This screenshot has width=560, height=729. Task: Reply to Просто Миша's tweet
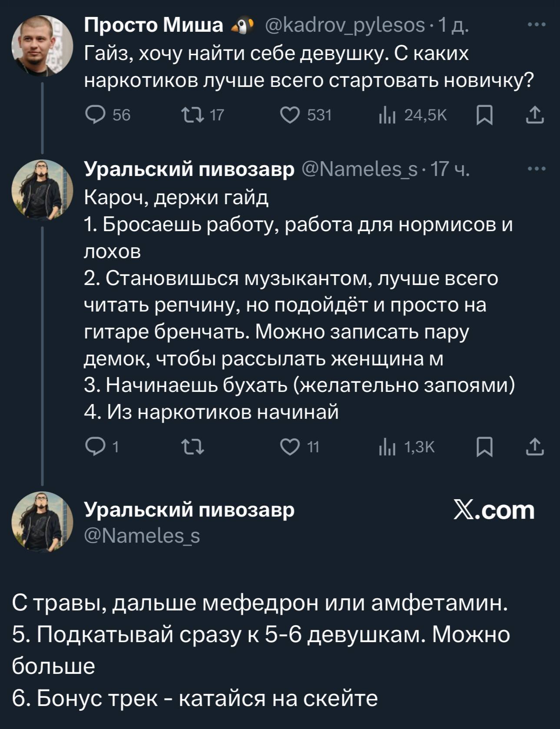click(96, 115)
